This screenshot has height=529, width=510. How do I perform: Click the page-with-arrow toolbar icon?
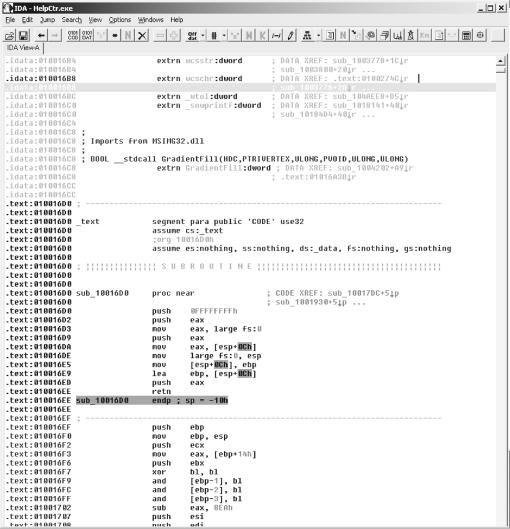439,35
